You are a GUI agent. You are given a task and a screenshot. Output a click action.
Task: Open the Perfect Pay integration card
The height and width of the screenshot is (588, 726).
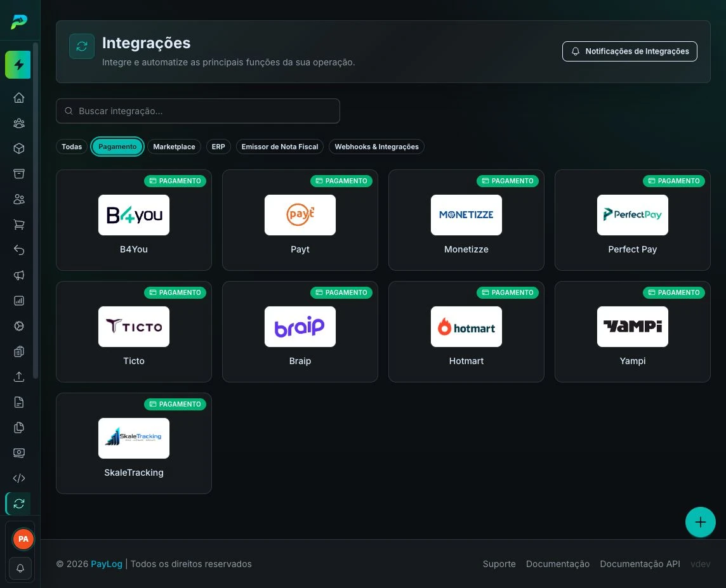[x=633, y=220]
